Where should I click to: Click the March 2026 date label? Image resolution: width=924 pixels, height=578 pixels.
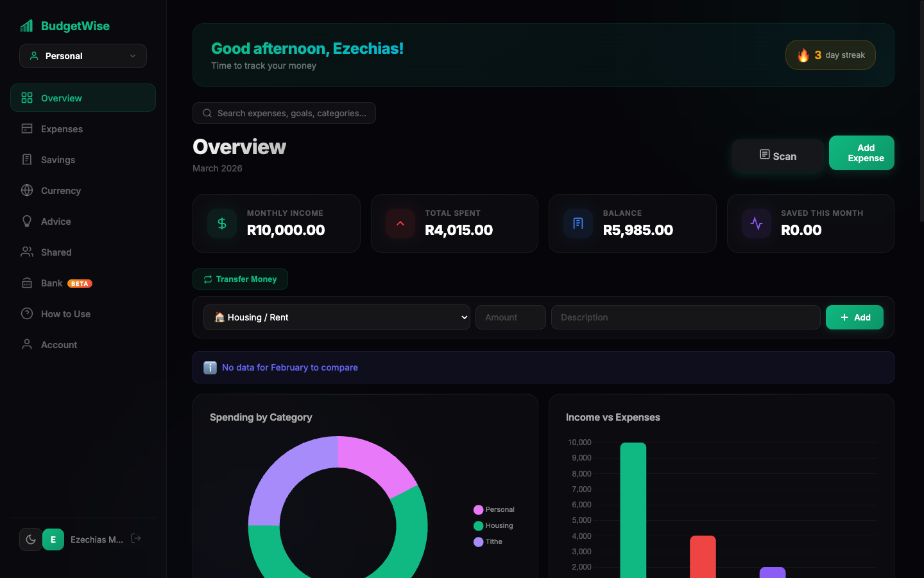coord(218,168)
